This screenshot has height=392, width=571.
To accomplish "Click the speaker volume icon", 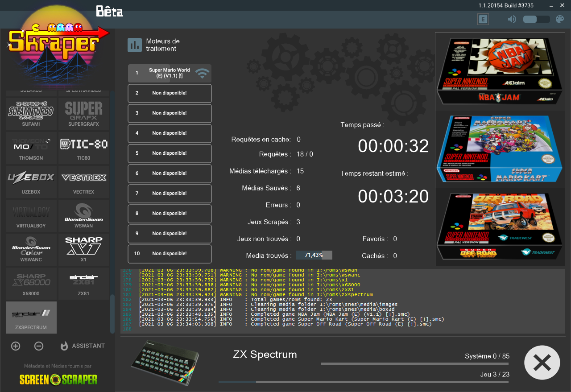I will pos(512,19).
